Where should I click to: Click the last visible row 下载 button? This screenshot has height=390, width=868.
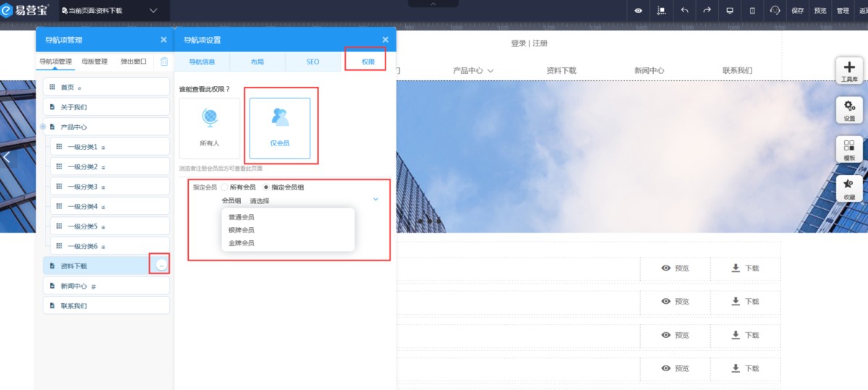click(745, 369)
